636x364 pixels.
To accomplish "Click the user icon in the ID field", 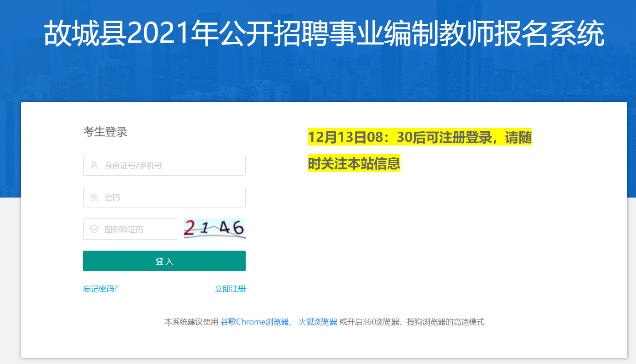I will [x=94, y=165].
